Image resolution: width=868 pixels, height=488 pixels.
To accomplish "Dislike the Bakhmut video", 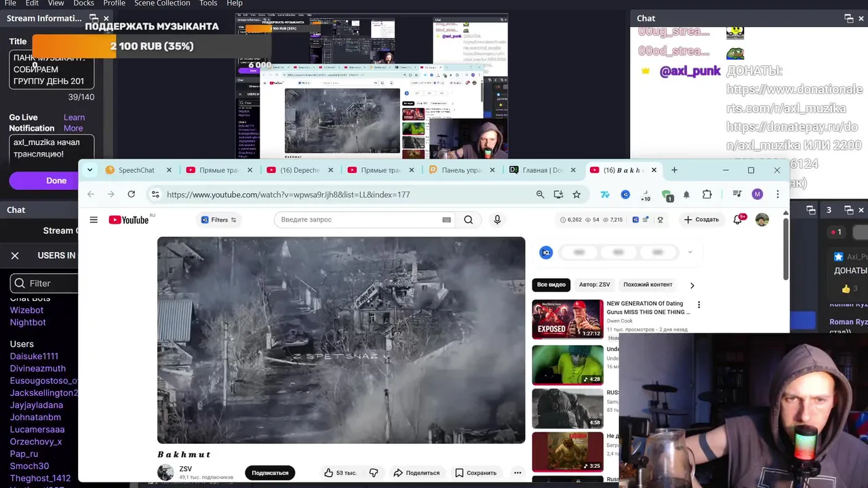I will pos(373,472).
